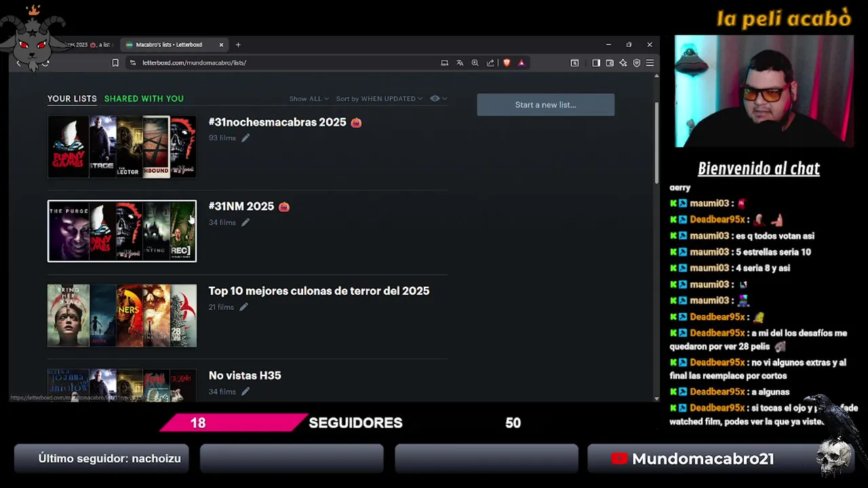Open Top 10 mejores culonas de terror list
Viewport: 868px width, 488px height.
pyautogui.click(x=319, y=291)
